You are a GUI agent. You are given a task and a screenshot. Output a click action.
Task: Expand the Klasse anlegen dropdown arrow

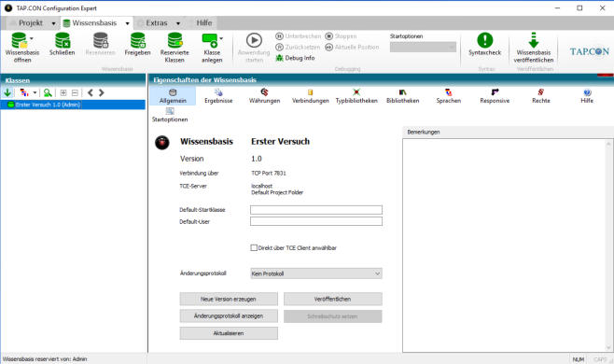click(x=221, y=38)
